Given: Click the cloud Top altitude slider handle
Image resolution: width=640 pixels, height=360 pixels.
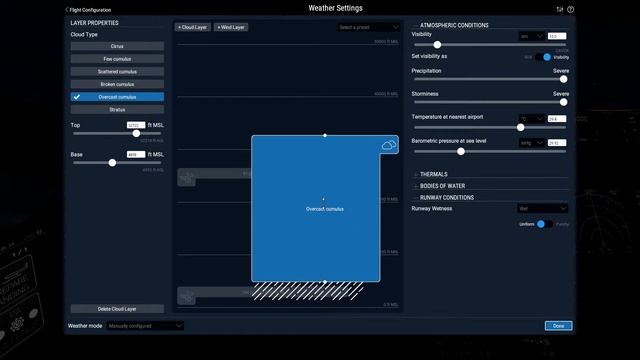Looking at the screenshot, I should pyautogui.click(x=136, y=133).
